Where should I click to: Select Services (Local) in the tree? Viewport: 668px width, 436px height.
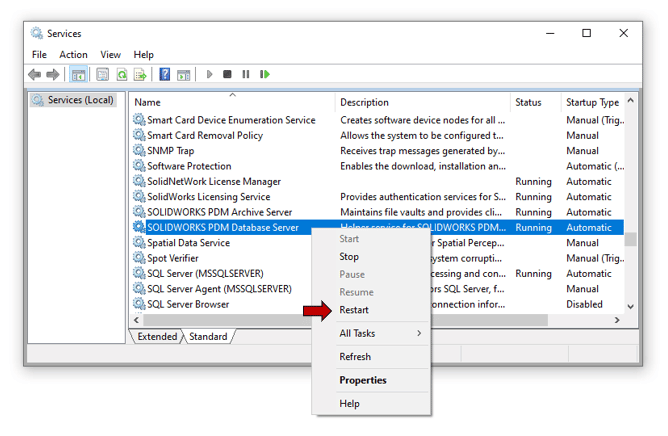pos(80,100)
